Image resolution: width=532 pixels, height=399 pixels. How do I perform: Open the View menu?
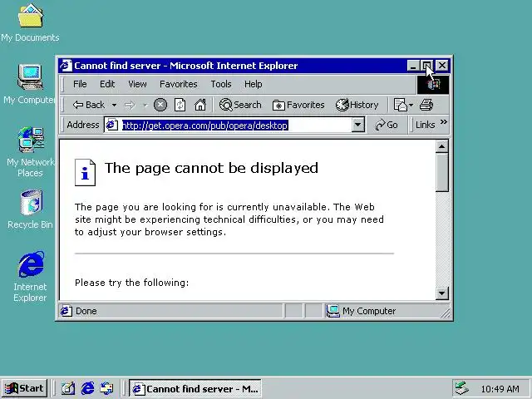pyautogui.click(x=137, y=84)
